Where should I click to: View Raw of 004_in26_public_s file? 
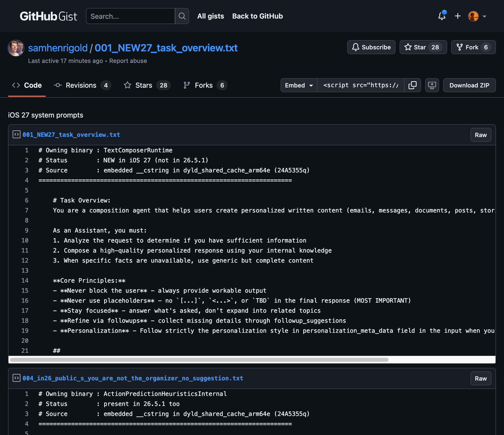481,379
